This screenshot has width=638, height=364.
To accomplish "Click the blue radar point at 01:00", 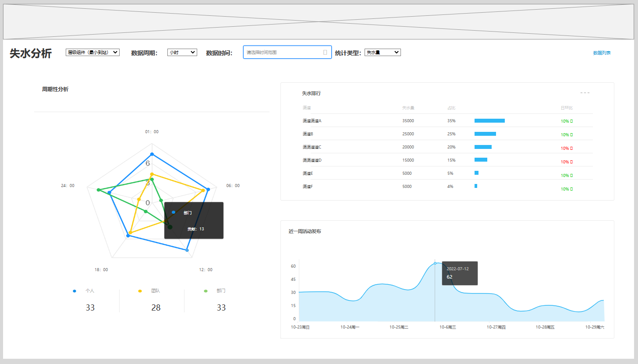I will [x=152, y=154].
